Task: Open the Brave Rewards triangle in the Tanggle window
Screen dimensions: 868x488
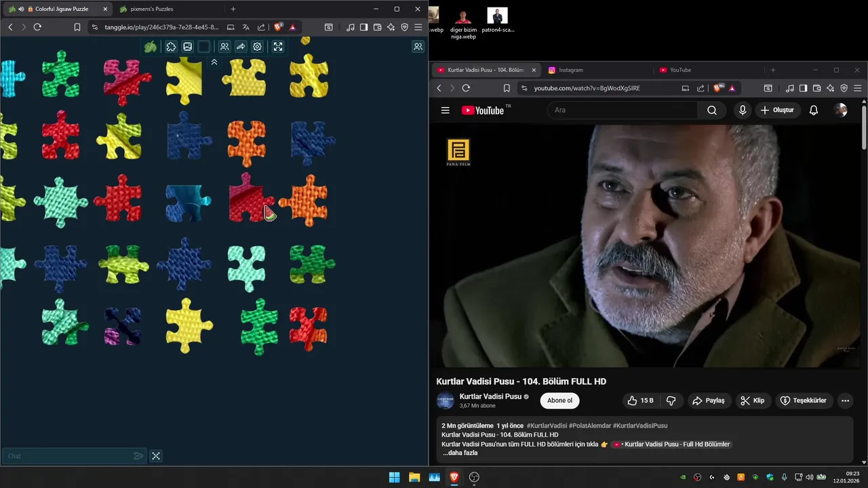Action: [292, 27]
